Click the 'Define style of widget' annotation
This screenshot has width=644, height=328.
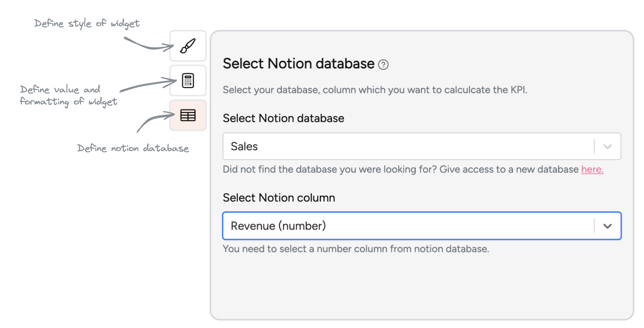pyautogui.click(x=87, y=23)
